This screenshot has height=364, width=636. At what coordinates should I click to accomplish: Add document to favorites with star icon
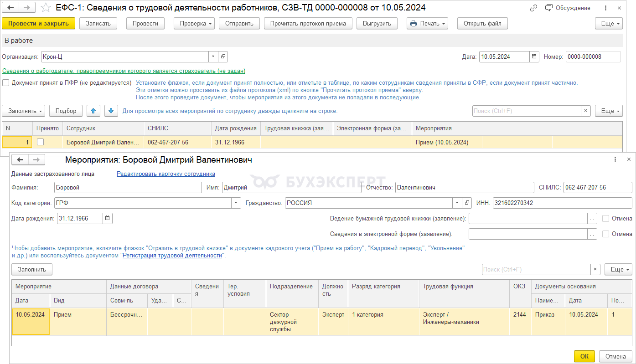[46, 8]
